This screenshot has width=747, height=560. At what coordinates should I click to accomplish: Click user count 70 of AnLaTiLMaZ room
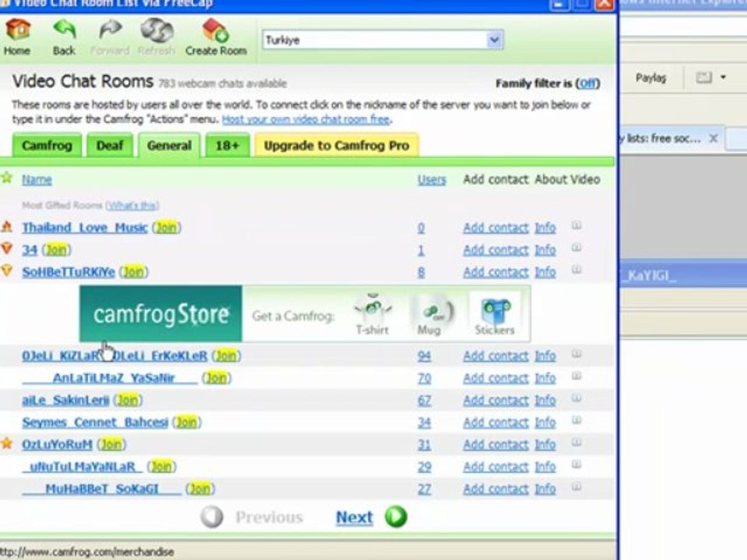[424, 378]
